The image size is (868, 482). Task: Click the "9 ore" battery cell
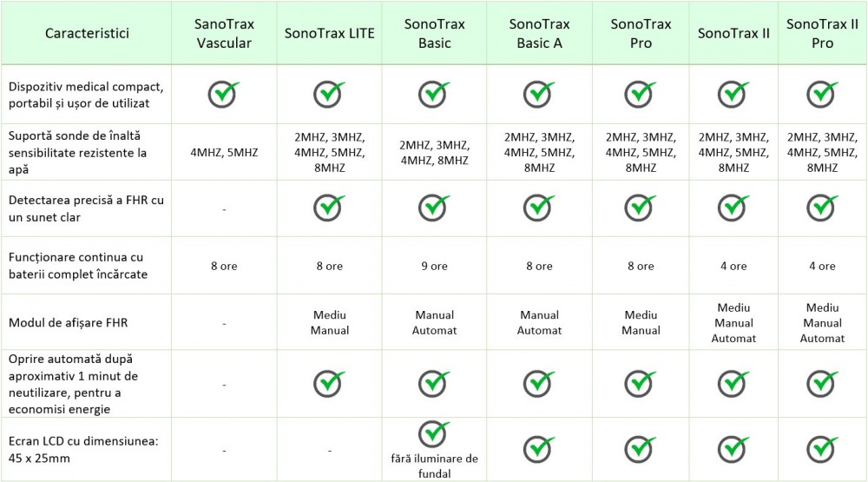tap(434, 266)
